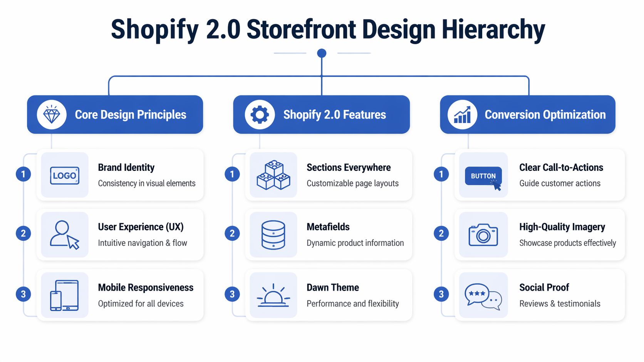644x362 pixels.
Task: Click the building blocks icon for Sections Everywhere
Action: coord(273,175)
